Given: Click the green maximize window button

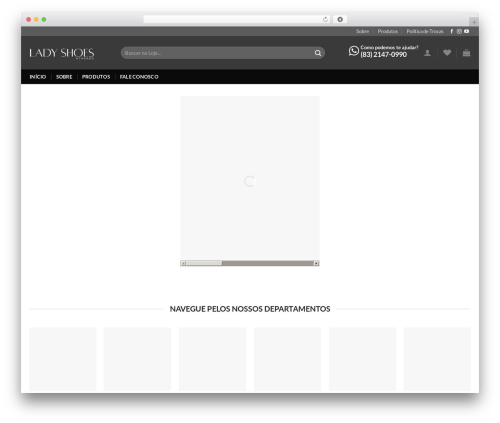Looking at the screenshot, I should pyautogui.click(x=44, y=19).
